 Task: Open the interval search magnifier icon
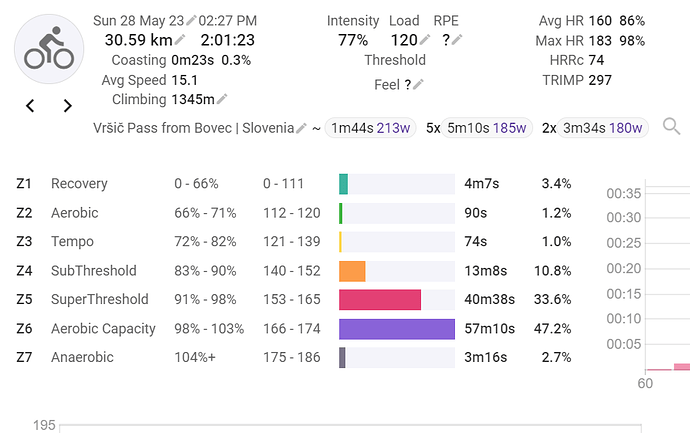pyautogui.click(x=671, y=127)
